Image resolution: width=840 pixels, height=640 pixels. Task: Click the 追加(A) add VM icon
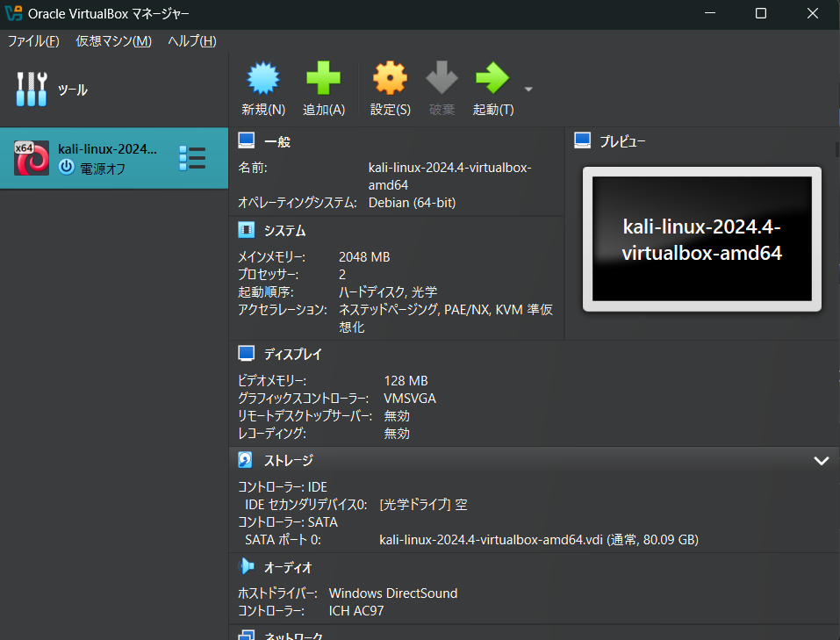pos(323,86)
